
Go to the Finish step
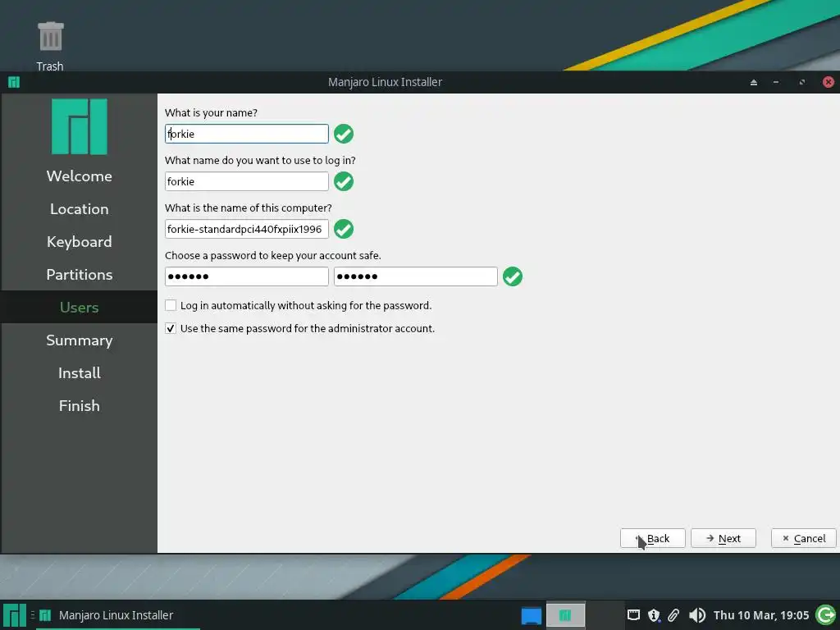80,405
